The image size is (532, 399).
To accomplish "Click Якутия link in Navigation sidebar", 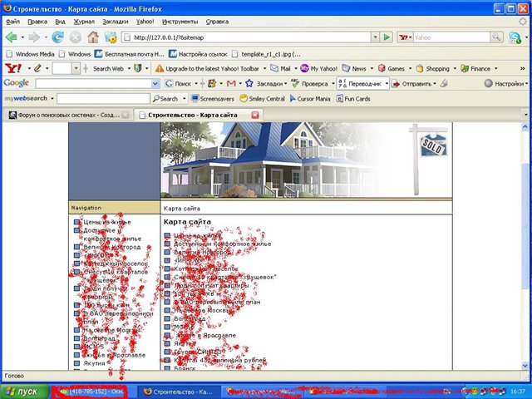I will (94, 363).
